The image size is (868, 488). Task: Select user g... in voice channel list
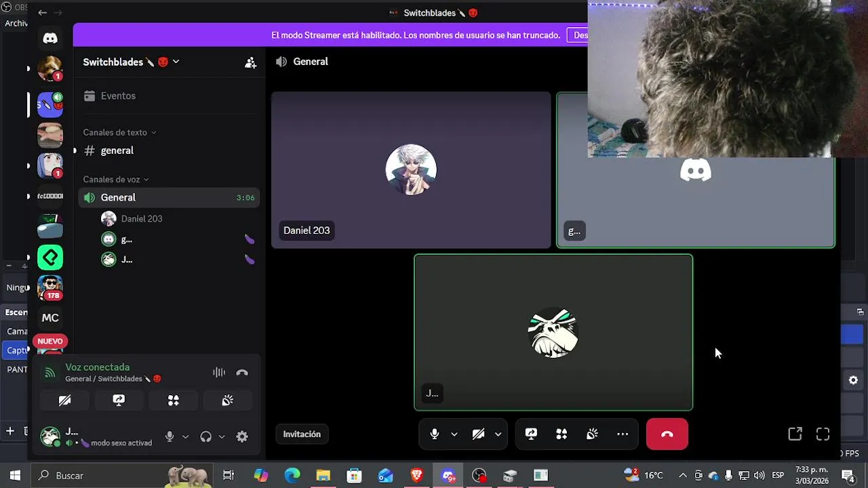click(x=178, y=239)
